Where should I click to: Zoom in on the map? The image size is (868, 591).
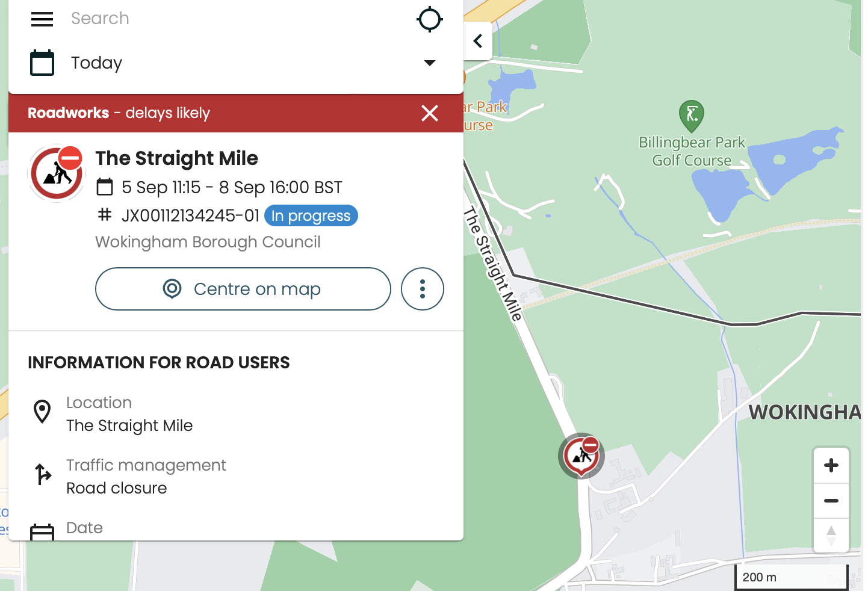(831, 465)
